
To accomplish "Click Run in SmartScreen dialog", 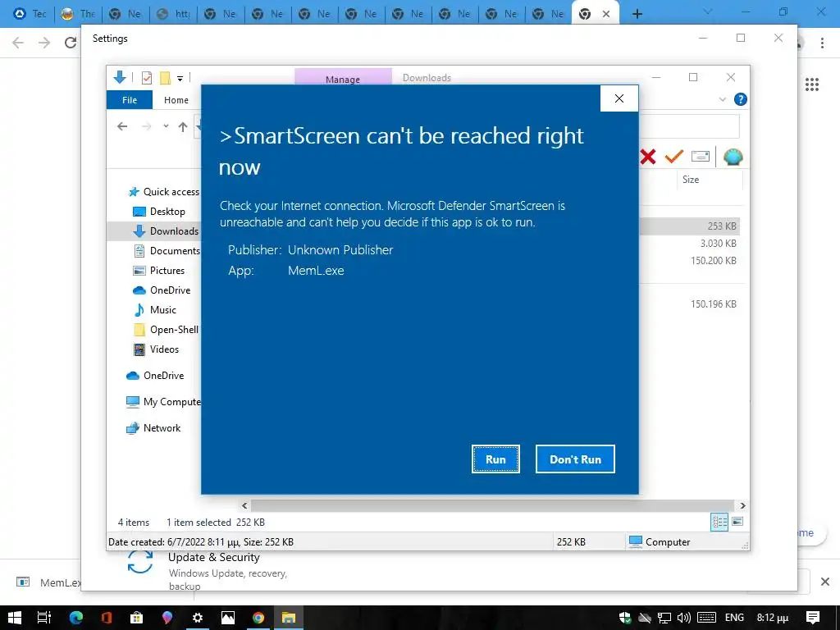I will pyautogui.click(x=495, y=459).
